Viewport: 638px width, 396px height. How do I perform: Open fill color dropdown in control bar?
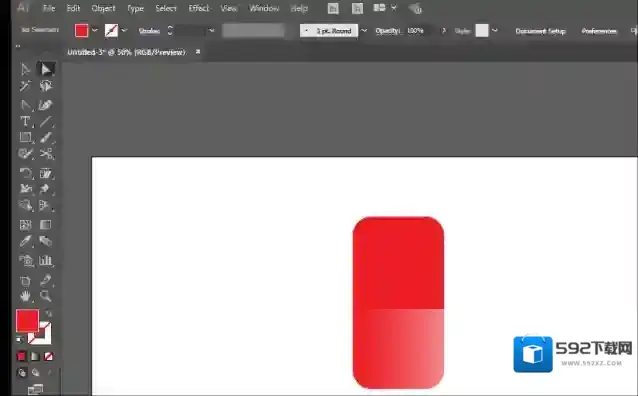(x=95, y=31)
